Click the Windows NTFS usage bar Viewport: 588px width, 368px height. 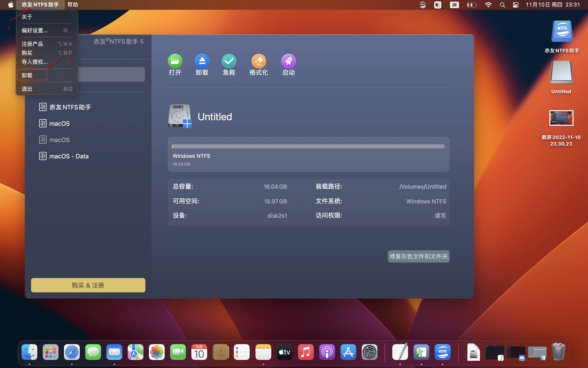click(x=308, y=146)
